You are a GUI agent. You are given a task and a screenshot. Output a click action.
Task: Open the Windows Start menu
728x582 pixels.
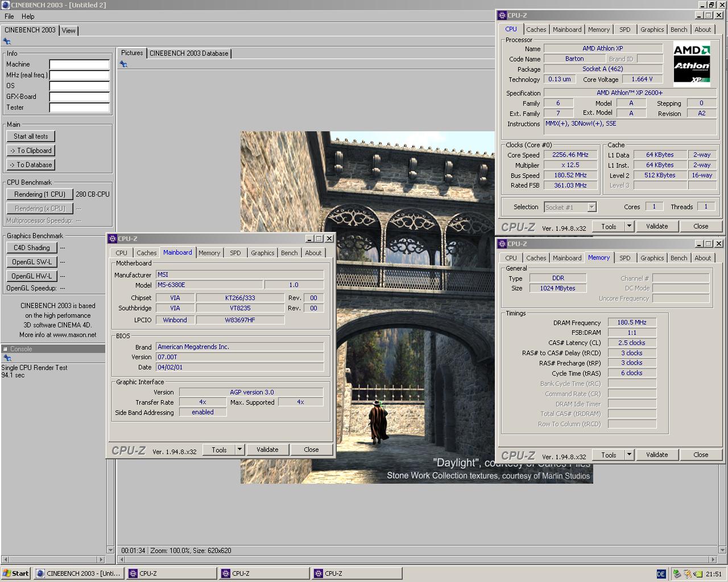[x=16, y=573]
